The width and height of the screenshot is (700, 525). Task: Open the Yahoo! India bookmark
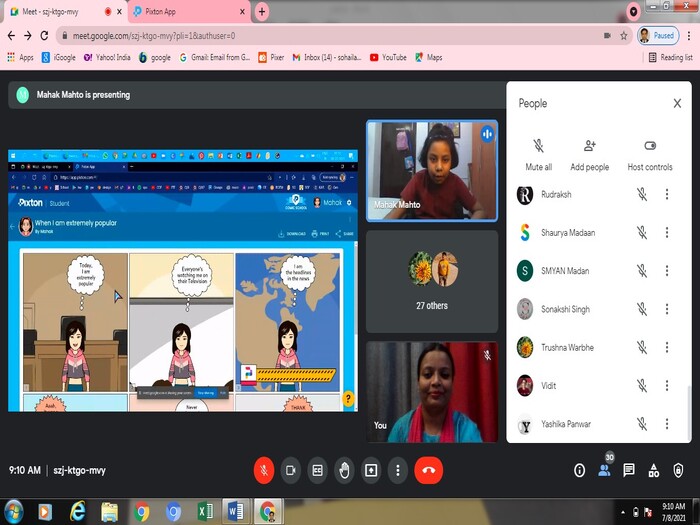(x=107, y=57)
